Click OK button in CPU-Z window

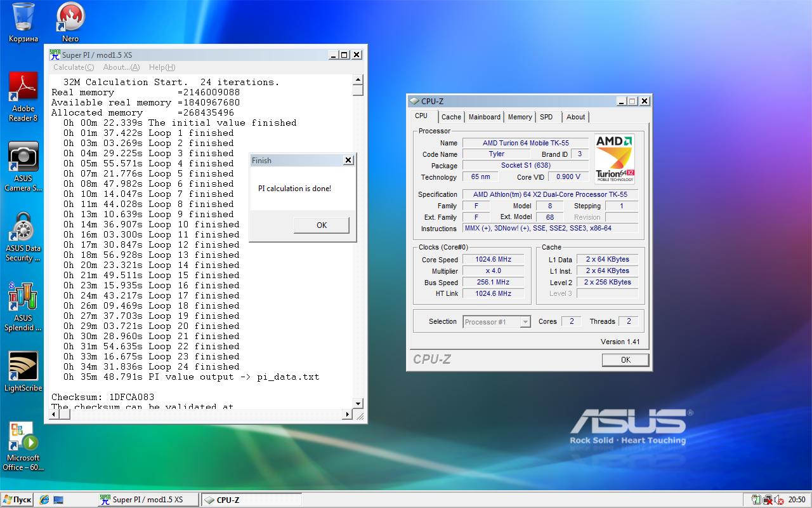(625, 359)
